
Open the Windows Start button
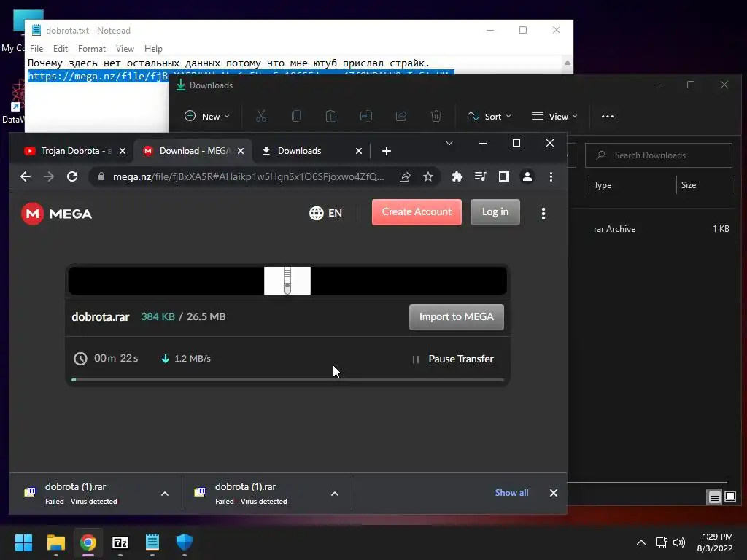23,542
